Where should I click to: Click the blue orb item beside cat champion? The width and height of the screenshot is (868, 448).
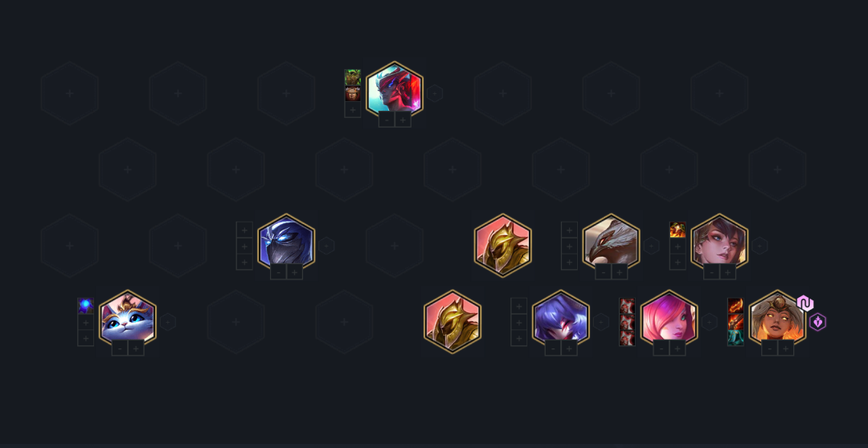pos(86,306)
